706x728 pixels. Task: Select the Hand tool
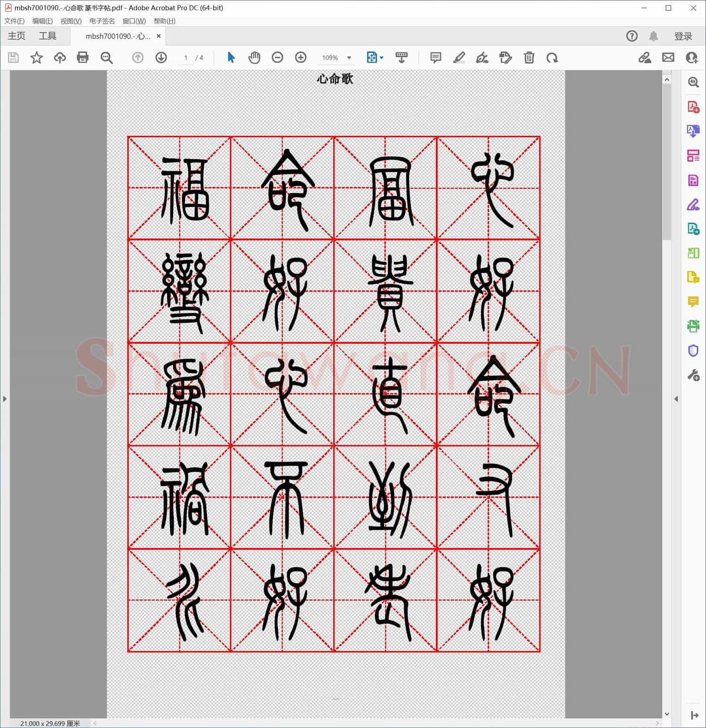click(254, 57)
